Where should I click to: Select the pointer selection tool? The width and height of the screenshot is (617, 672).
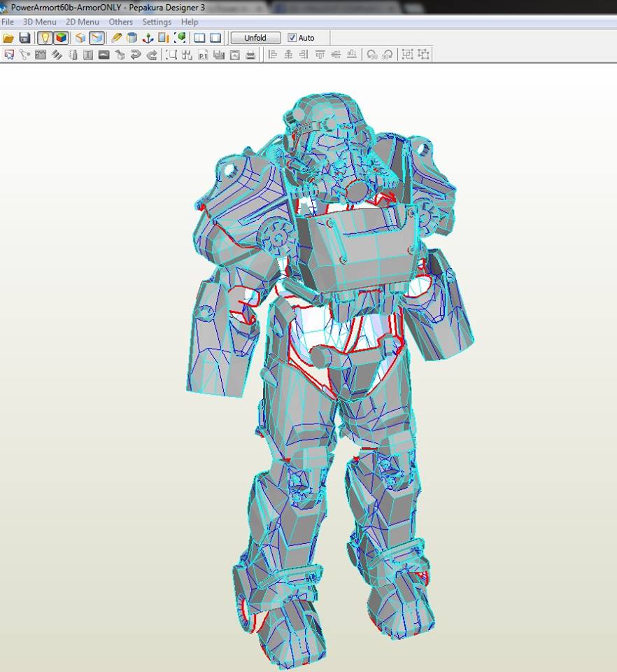[x=9, y=55]
